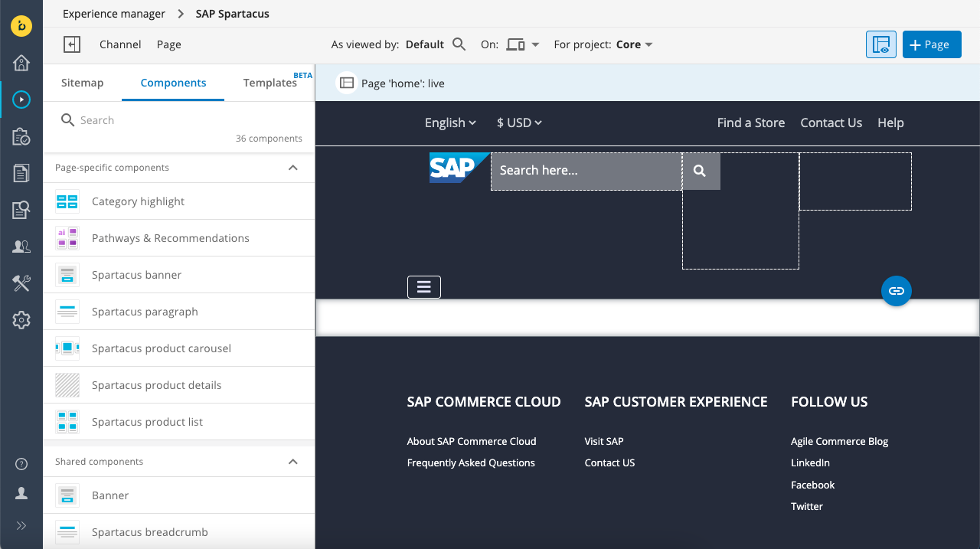
Task: Select the Spartacus banner component icon
Action: pos(67,275)
